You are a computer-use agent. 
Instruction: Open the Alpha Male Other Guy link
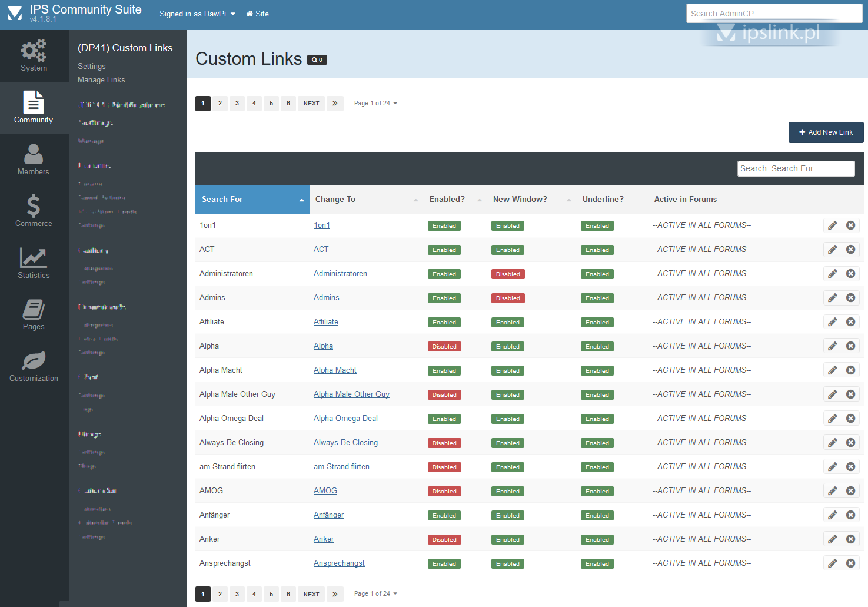(351, 394)
